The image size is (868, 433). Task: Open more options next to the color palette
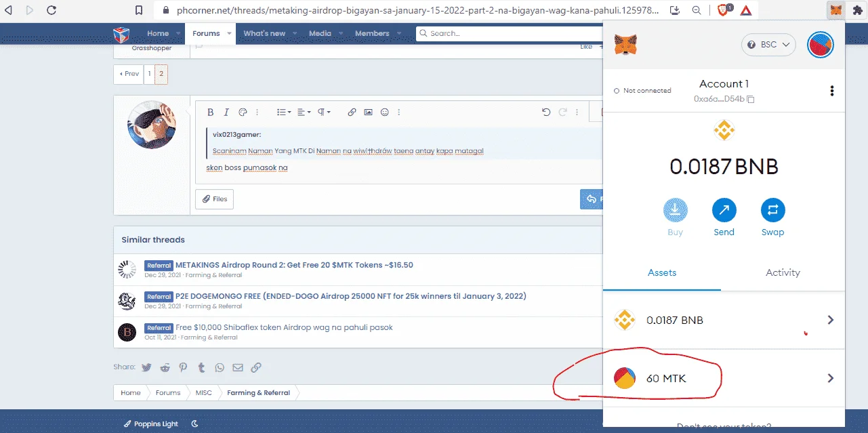pyautogui.click(x=257, y=112)
